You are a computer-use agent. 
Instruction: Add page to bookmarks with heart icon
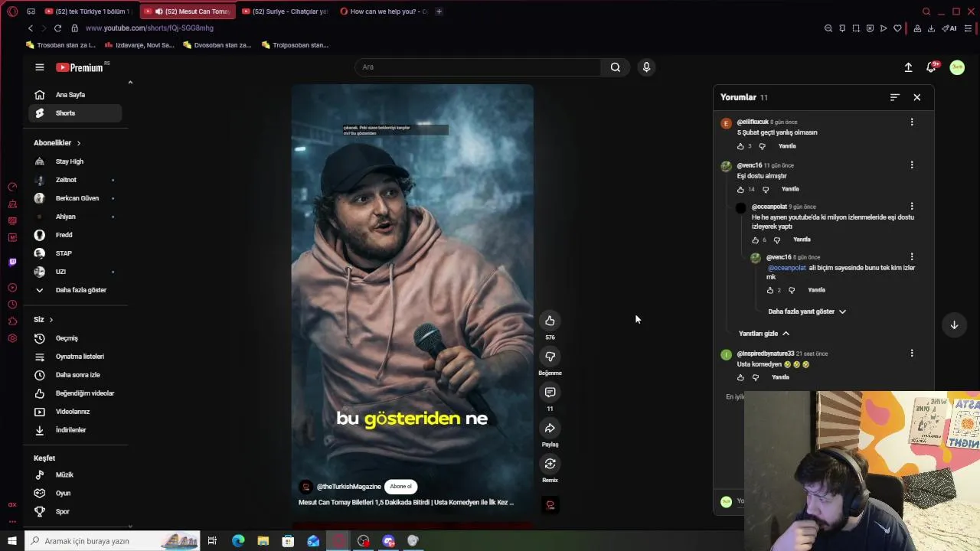click(x=897, y=28)
